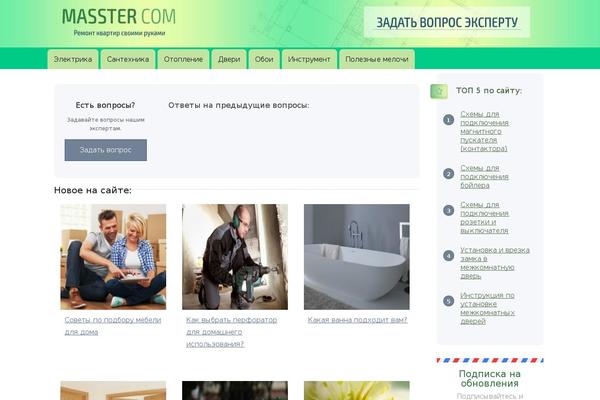
Task: Click the Задать вопрос эксперту banner button
Action: tap(447, 22)
